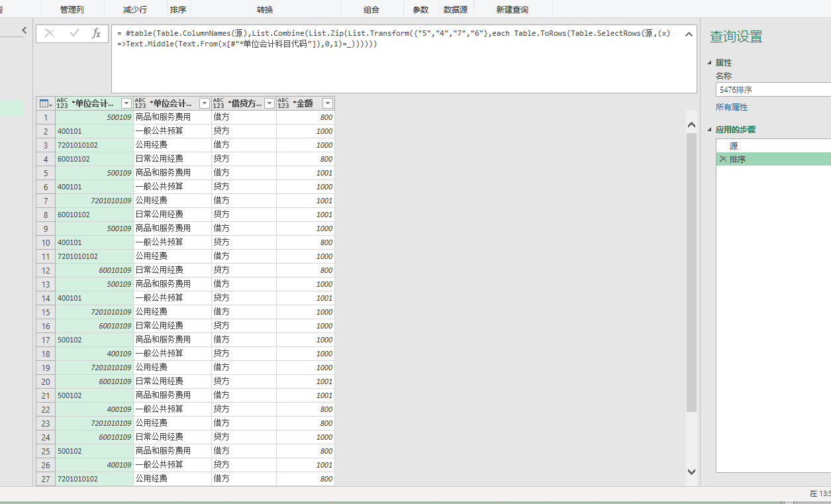Delete the 排序 step using its X icon

tap(724, 159)
